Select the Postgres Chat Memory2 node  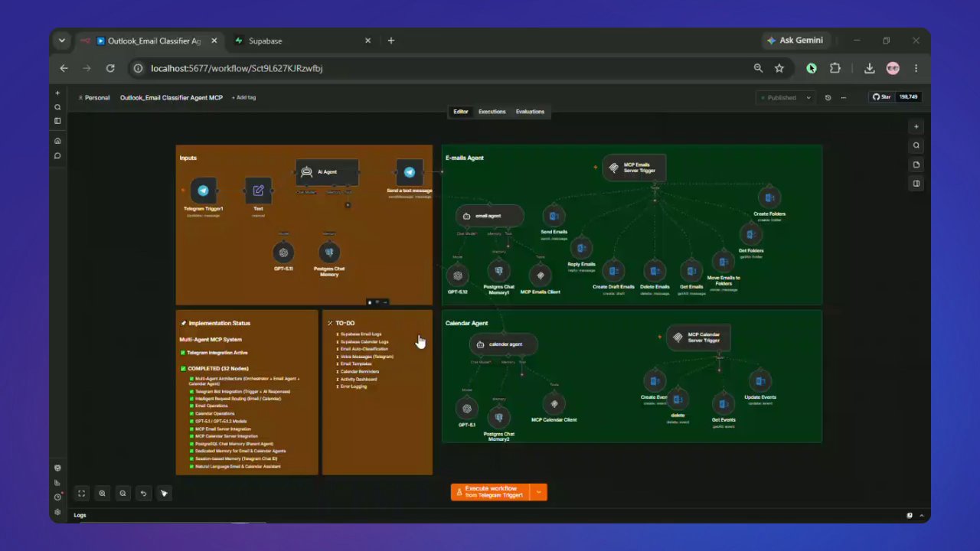[499, 417]
